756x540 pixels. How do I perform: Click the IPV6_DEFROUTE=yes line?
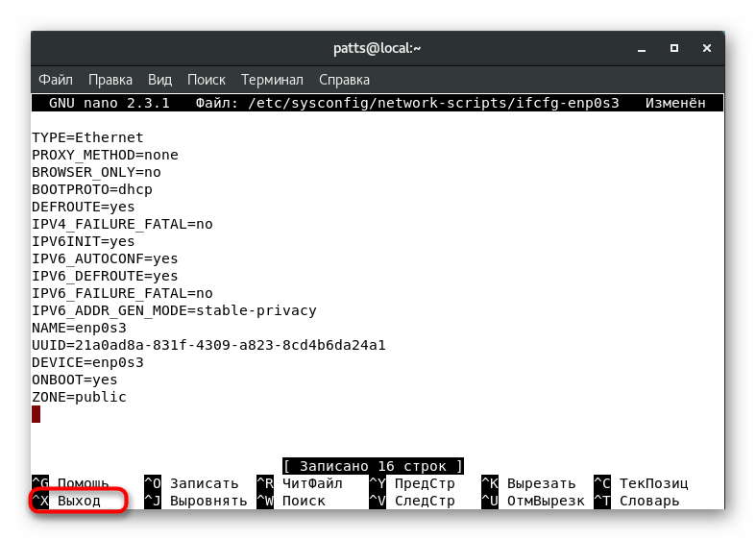pyautogui.click(x=105, y=277)
